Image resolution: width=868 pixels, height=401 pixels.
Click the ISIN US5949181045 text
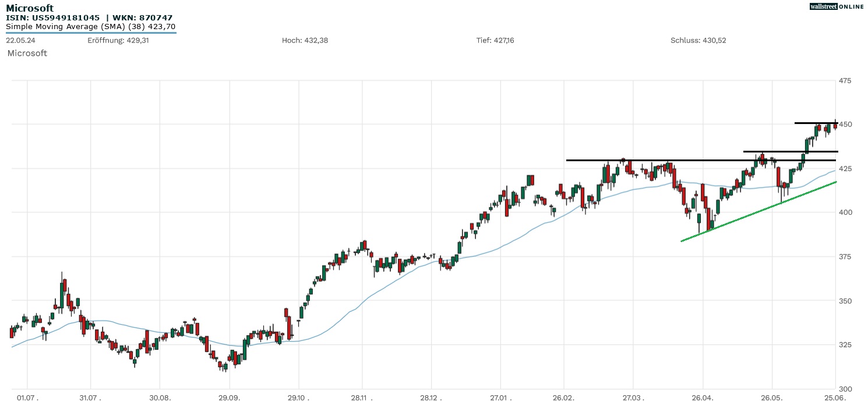point(53,18)
